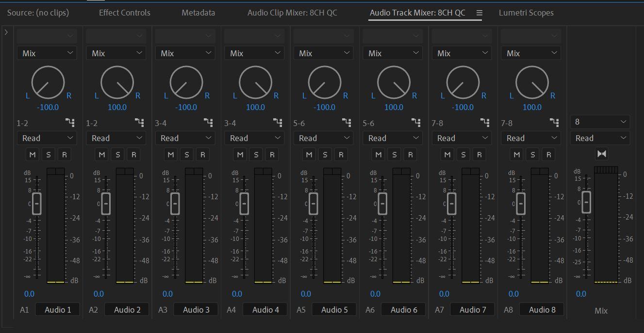The height and width of the screenshot is (333, 644).
Task: Mute track Audio 5
Action: coord(309,155)
